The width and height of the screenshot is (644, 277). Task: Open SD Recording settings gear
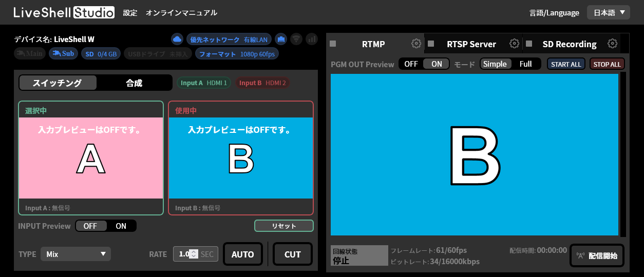(612, 44)
